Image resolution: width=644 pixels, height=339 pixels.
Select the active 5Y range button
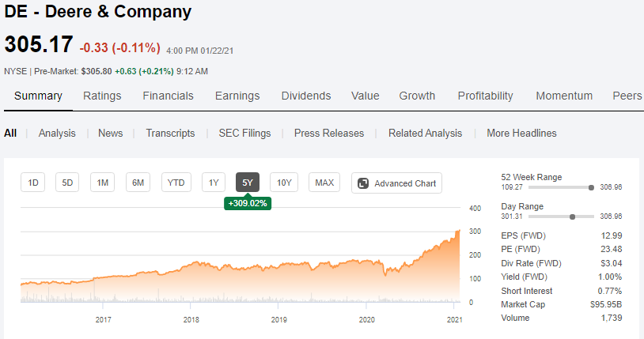click(x=248, y=183)
